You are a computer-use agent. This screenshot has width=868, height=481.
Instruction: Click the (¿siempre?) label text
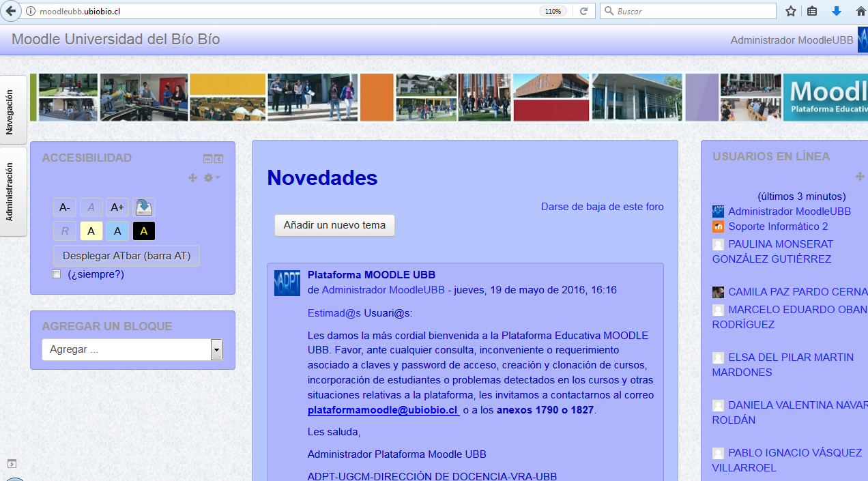(96, 274)
